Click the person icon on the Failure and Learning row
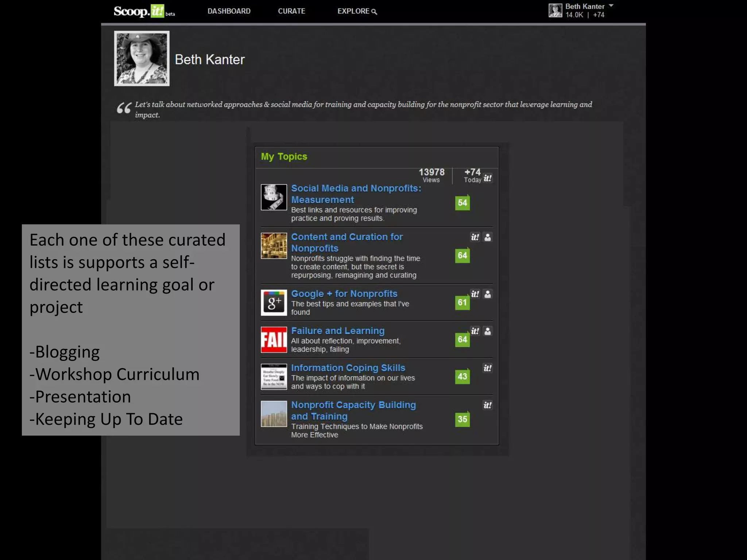This screenshot has height=560, width=747. pyautogui.click(x=488, y=331)
